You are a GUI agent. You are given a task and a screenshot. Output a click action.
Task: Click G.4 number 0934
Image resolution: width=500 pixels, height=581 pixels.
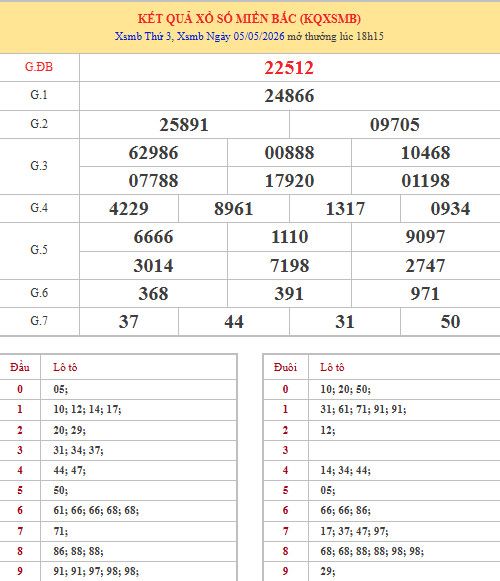tap(450, 209)
